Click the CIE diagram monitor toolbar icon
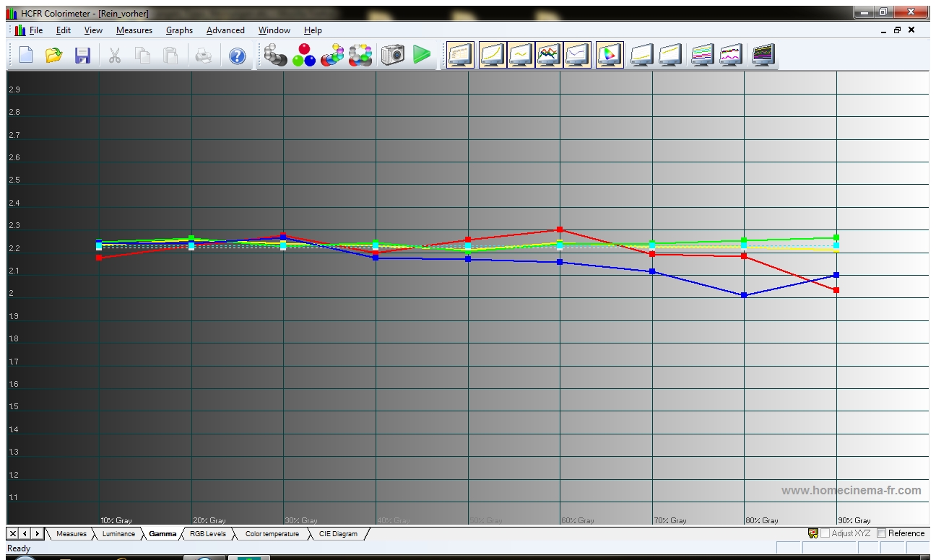936x560 pixels. tap(610, 56)
